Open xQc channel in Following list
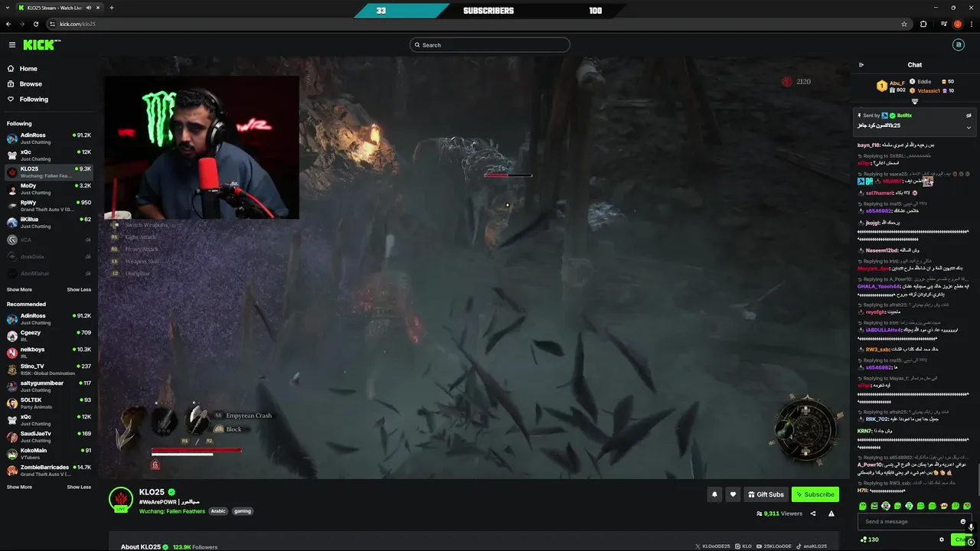 [49, 155]
